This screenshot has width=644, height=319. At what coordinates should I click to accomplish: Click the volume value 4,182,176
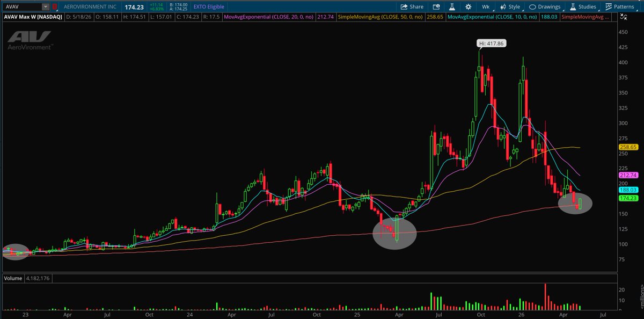37,278
